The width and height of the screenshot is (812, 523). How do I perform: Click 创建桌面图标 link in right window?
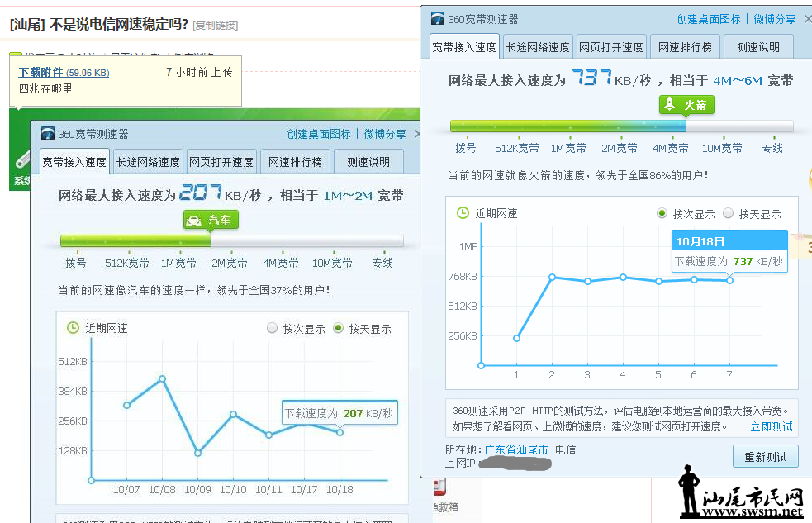coord(708,19)
